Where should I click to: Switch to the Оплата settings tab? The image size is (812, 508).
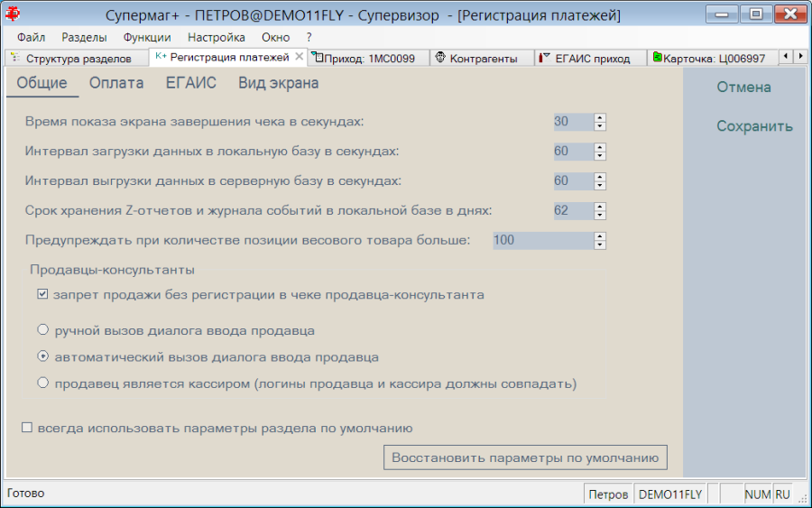tap(116, 83)
